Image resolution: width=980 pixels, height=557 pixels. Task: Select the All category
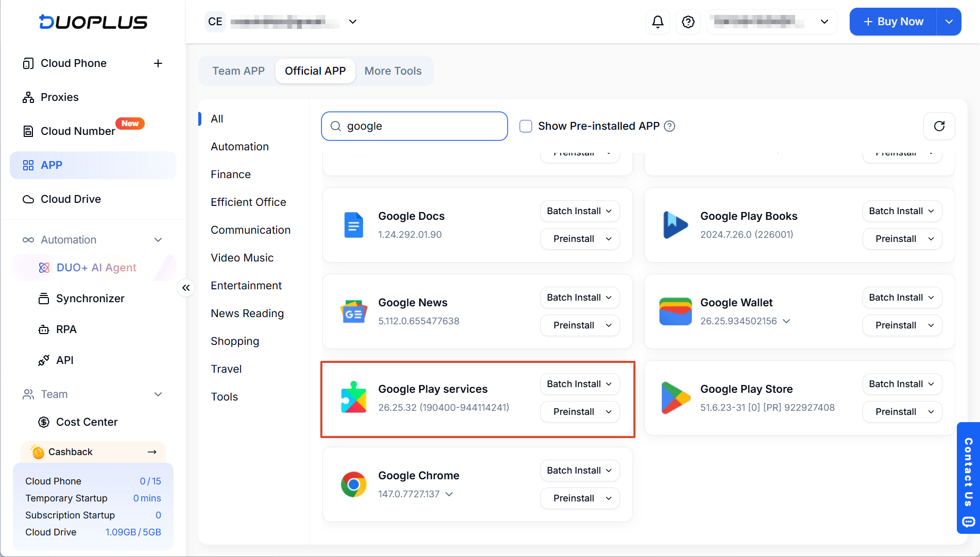217,119
